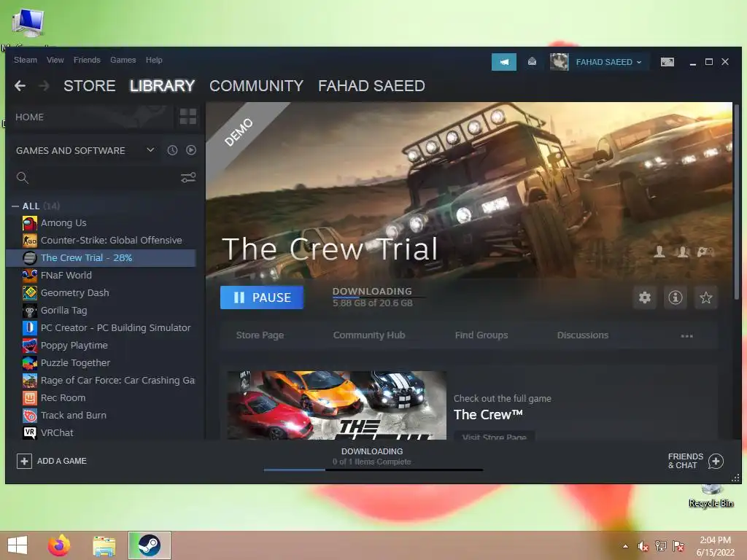Viewport: 747px width, 560px height.
Task: Click the PC Creator game icon
Action: 29,327
